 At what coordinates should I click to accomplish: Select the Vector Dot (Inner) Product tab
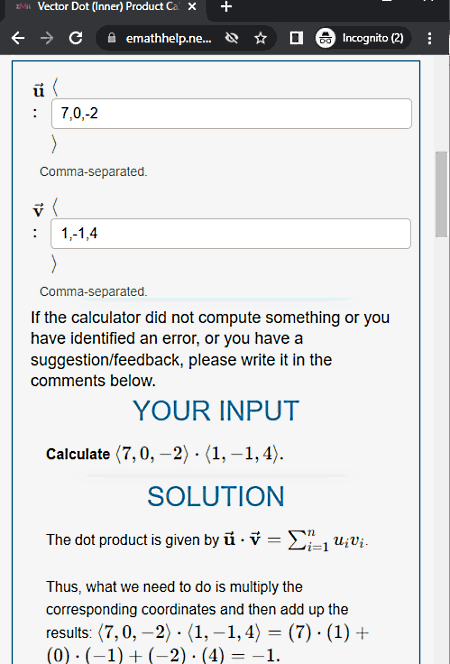104,7
